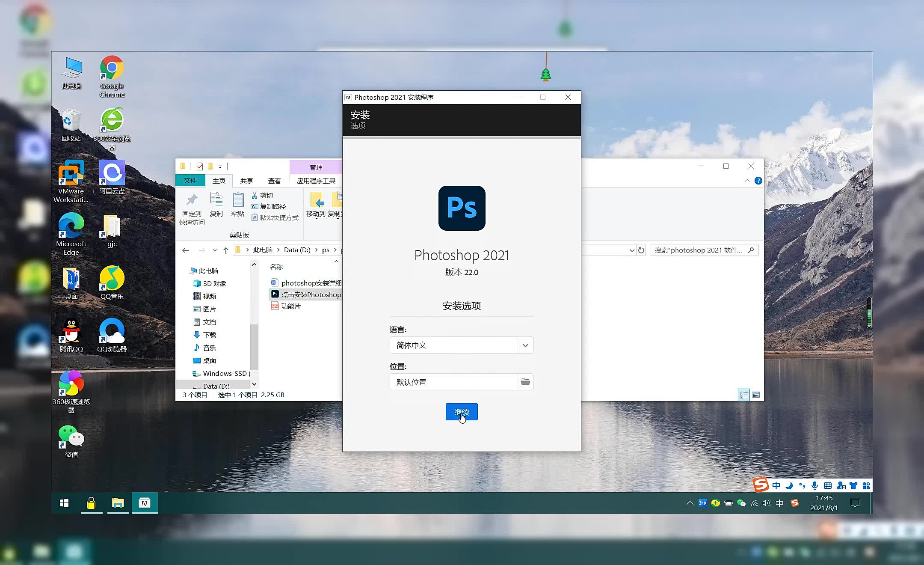Open VMware Workstation desktop shortcut

tap(71, 181)
